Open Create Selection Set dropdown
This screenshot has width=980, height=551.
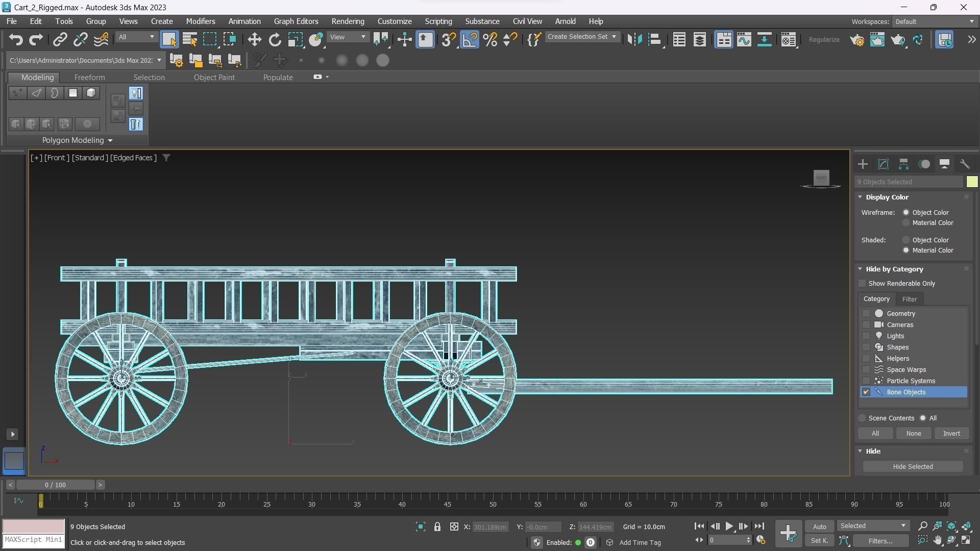[582, 37]
